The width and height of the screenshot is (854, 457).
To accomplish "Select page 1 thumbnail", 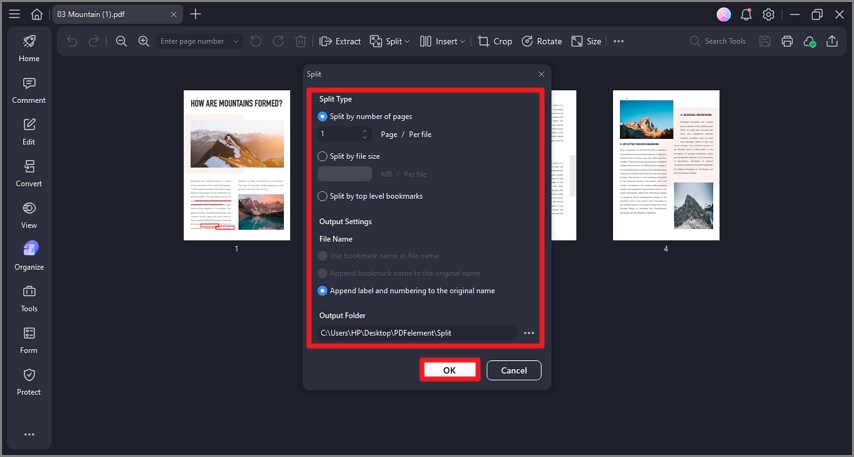I will [237, 166].
